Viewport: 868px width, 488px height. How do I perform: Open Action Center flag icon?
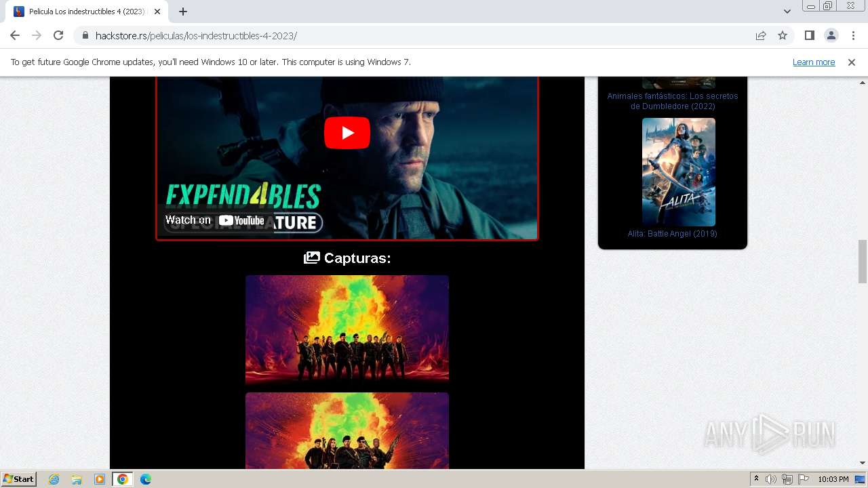pyautogui.click(x=804, y=479)
